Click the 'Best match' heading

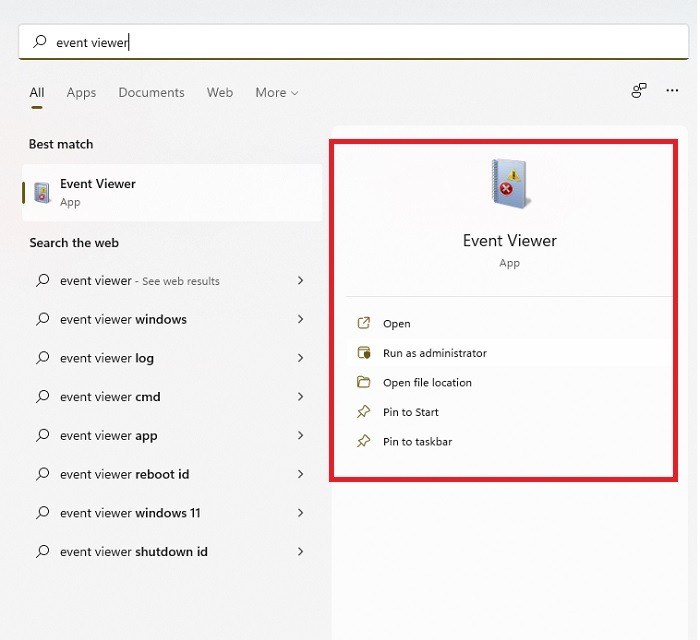pyautogui.click(x=61, y=144)
